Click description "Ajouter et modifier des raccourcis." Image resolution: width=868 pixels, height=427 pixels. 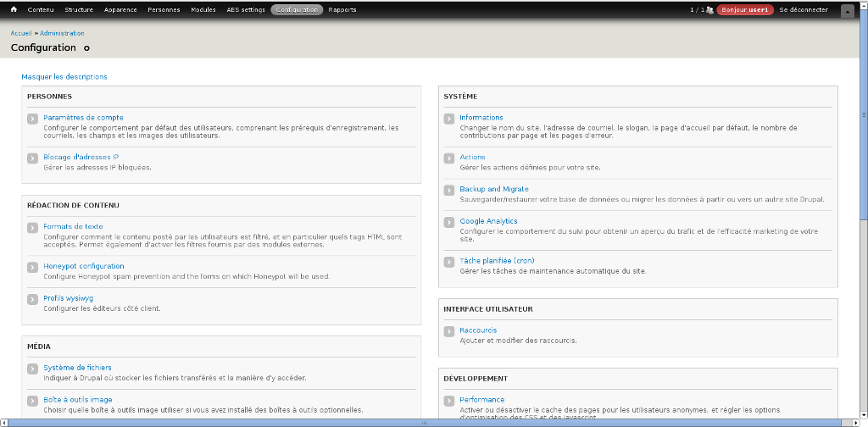pyautogui.click(x=518, y=341)
